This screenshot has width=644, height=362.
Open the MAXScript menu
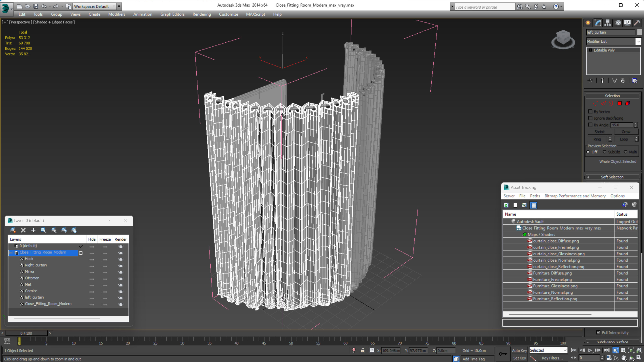point(255,14)
